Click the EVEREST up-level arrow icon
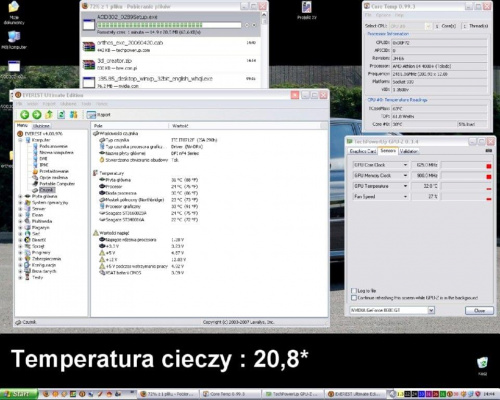Screen dimensions: 500x400 (x=49, y=115)
